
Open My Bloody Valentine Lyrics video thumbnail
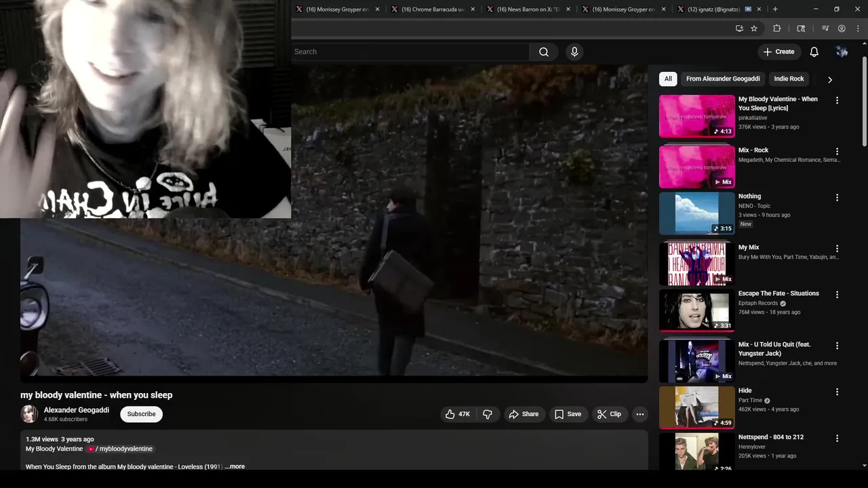pos(697,116)
